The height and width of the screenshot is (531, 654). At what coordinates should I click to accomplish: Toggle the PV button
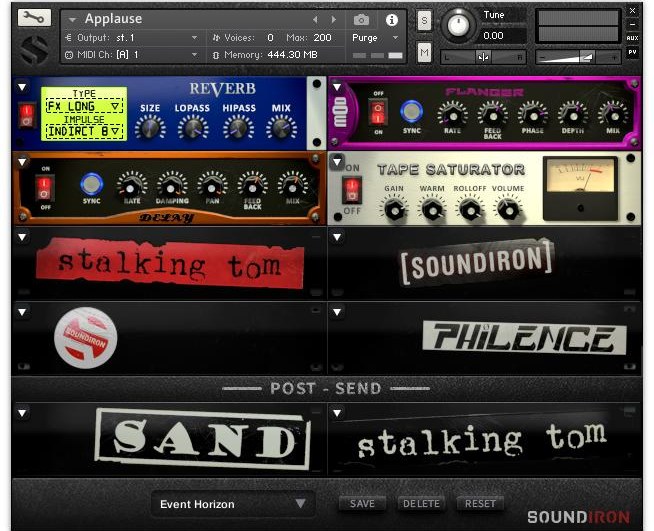click(x=632, y=52)
